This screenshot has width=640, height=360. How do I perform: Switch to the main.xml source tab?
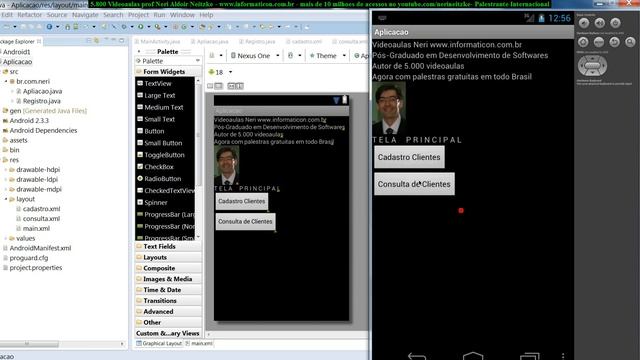[199, 344]
